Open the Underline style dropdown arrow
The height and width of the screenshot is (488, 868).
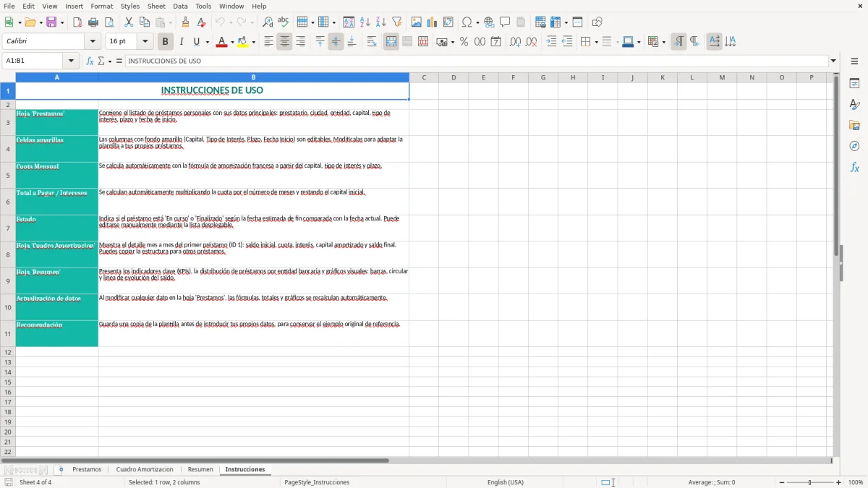(208, 42)
